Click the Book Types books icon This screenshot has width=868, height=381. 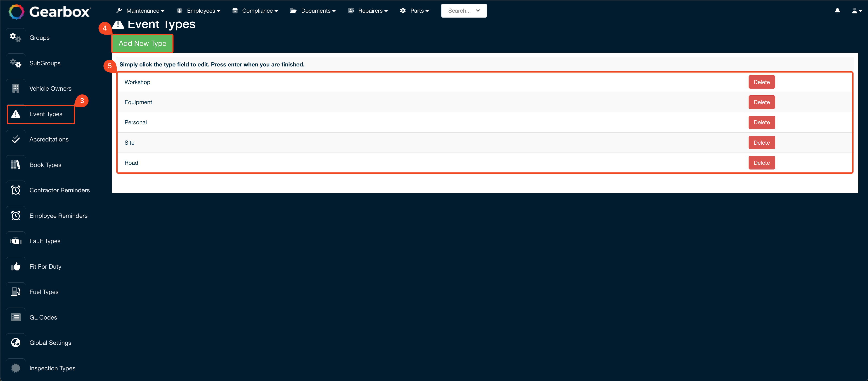[x=16, y=165]
